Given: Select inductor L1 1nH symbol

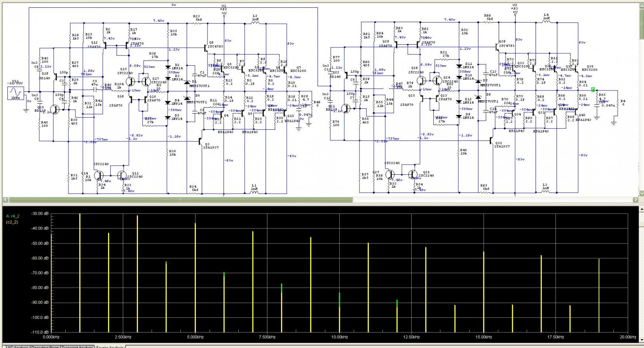Looking at the screenshot, I should (x=254, y=192).
